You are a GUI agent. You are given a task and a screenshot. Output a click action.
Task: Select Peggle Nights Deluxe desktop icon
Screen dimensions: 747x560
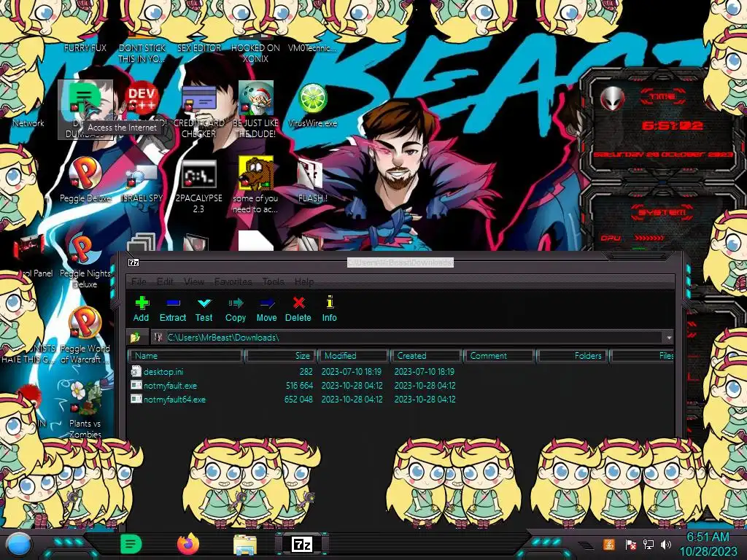coord(85,262)
